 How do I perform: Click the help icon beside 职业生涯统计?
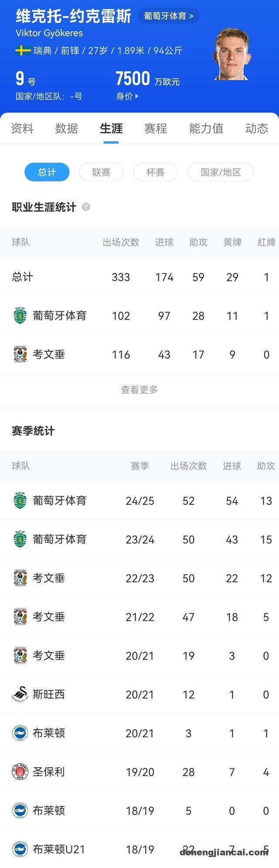[x=86, y=207]
